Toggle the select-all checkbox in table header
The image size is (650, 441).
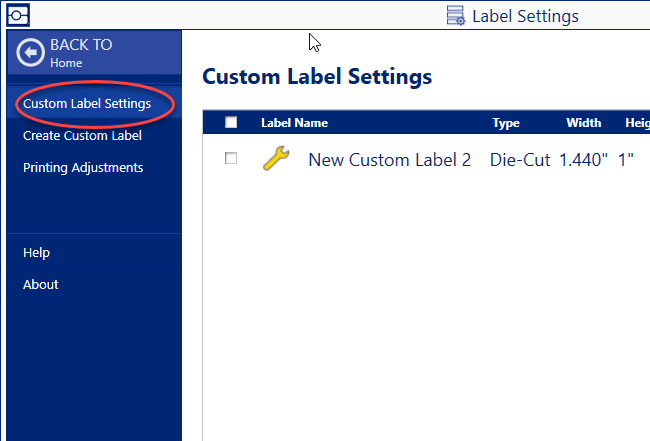pos(231,123)
